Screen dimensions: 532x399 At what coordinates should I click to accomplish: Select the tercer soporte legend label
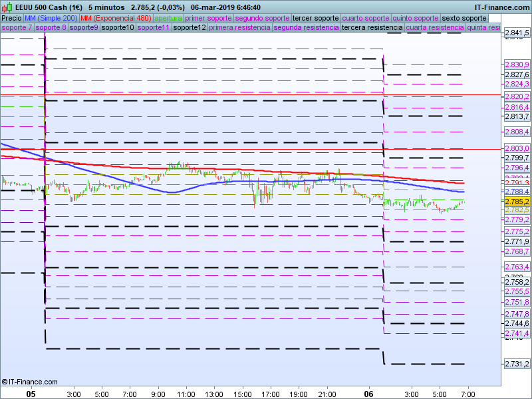[316, 18]
